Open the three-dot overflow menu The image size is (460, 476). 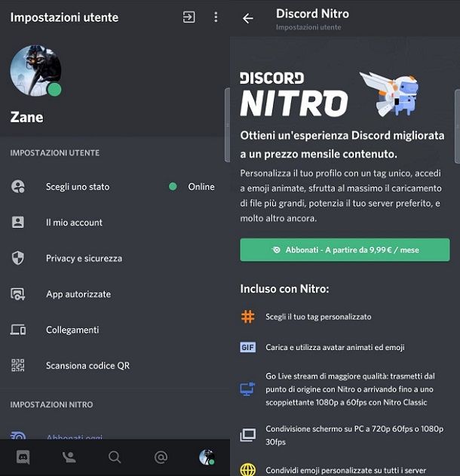pyautogui.click(x=216, y=17)
